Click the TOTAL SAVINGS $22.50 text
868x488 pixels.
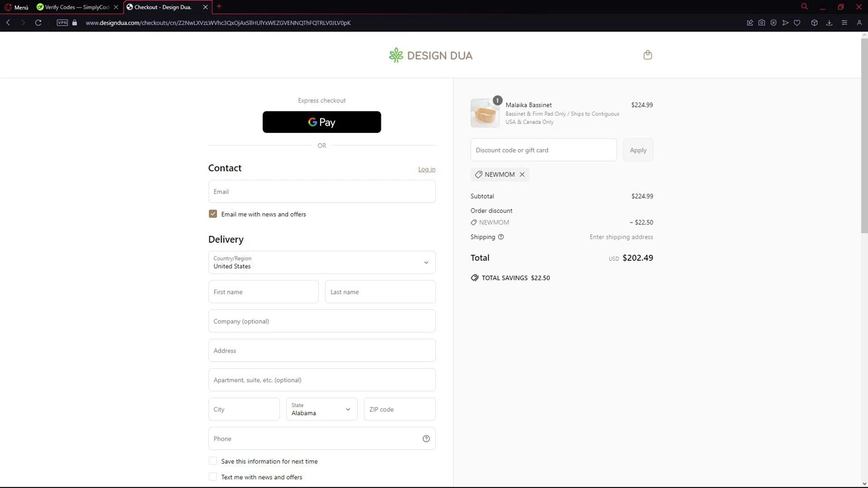tap(516, 278)
